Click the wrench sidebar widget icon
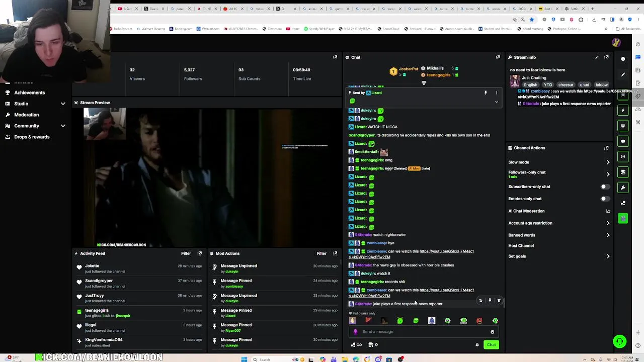Viewport: 644px width, 362px height. coord(623,188)
